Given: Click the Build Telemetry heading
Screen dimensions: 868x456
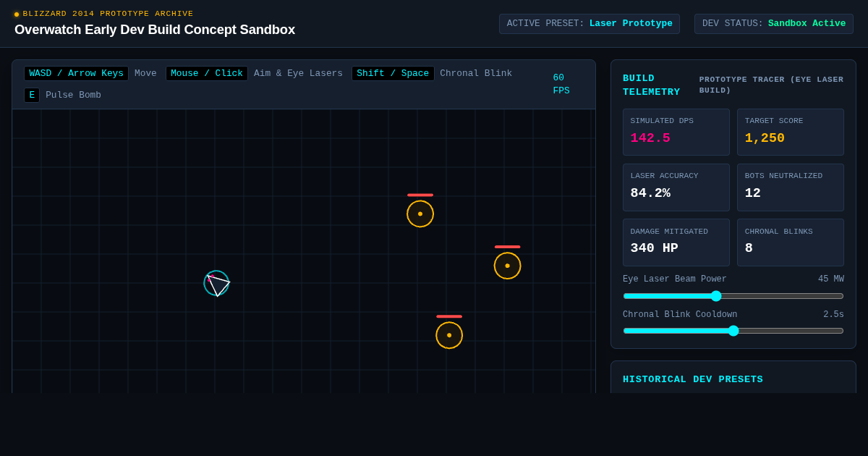Looking at the screenshot, I should (652, 85).
